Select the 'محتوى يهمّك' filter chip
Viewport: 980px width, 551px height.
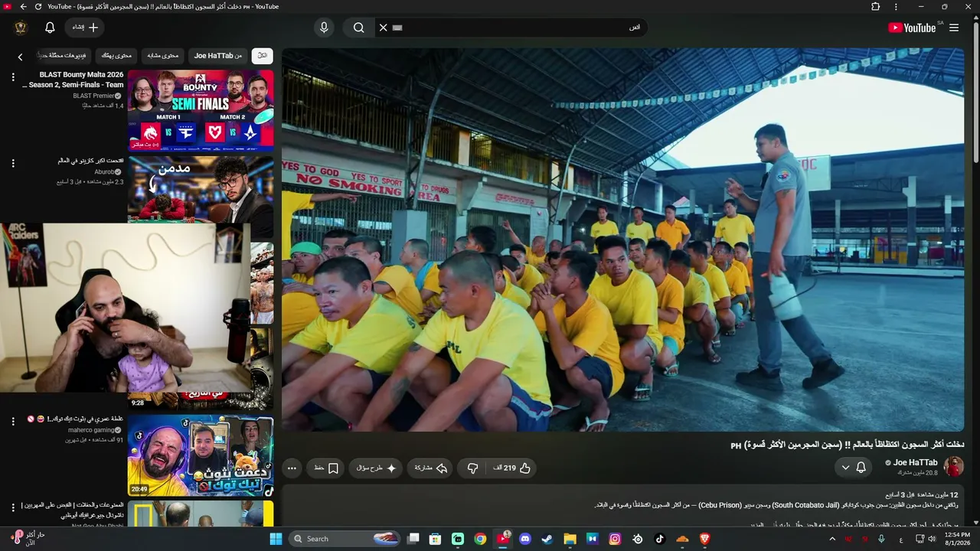(117, 56)
